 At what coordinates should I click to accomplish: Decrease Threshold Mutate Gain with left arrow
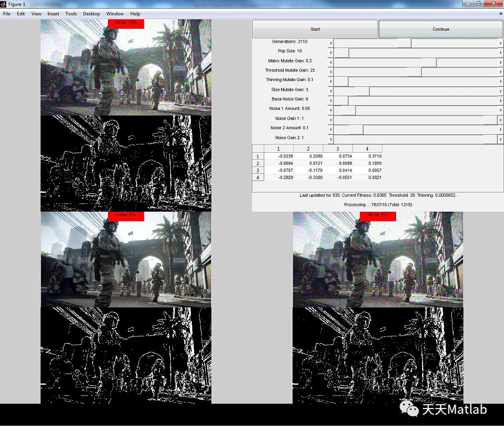[331, 72]
